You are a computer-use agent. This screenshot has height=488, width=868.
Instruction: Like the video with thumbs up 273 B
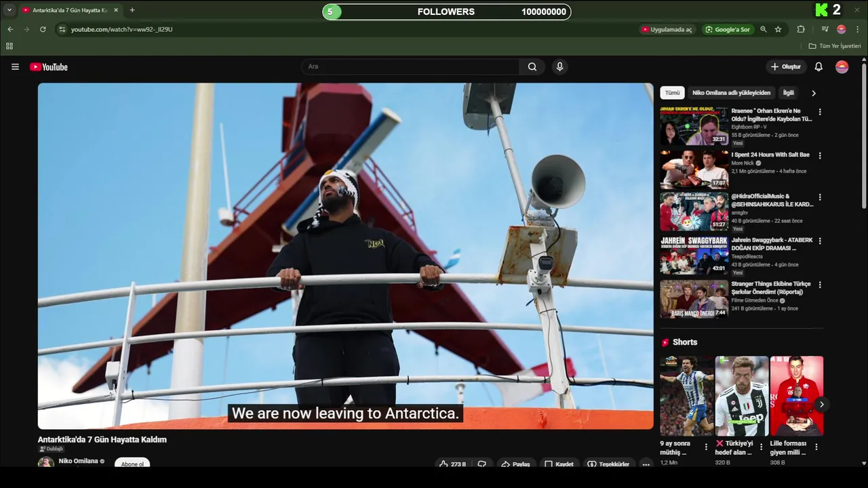click(x=452, y=464)
